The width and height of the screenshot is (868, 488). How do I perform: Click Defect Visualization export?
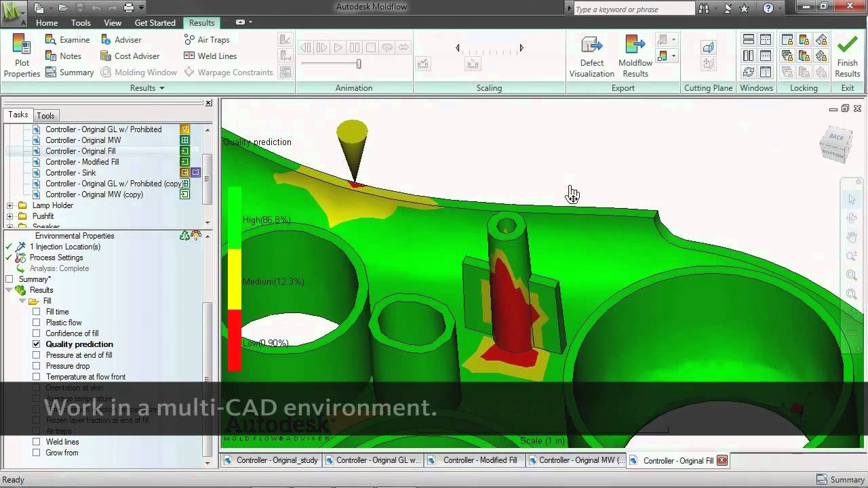coord(592,56)
